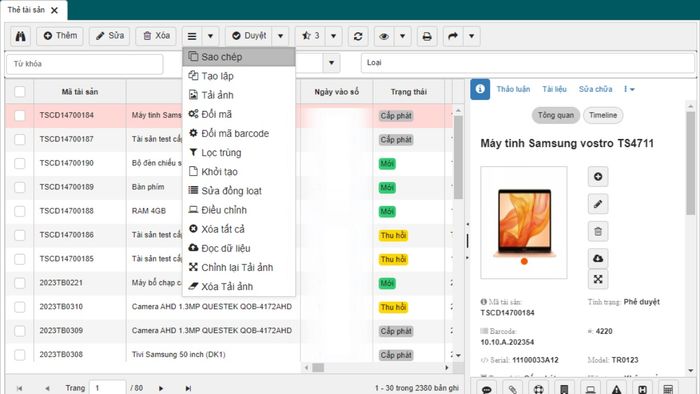Click the binoculars search icon
Screen dimensions: 700x394
click(21, 36)
